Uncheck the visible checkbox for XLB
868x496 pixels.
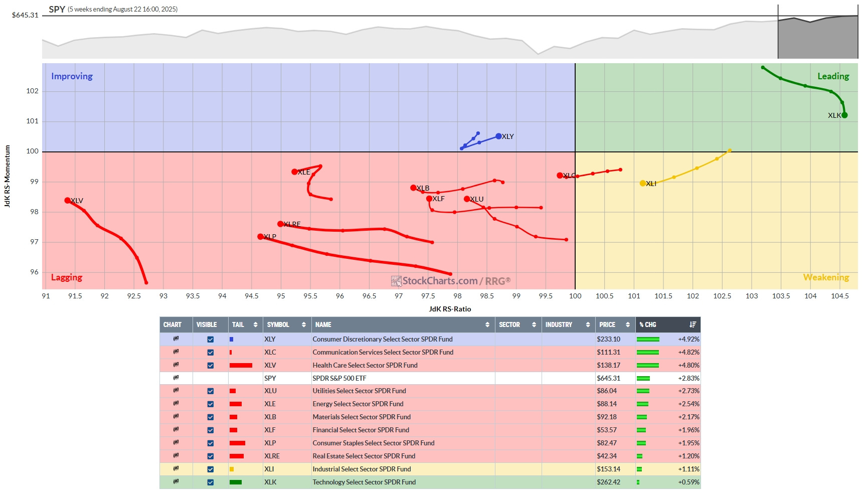tap(211, 417)
